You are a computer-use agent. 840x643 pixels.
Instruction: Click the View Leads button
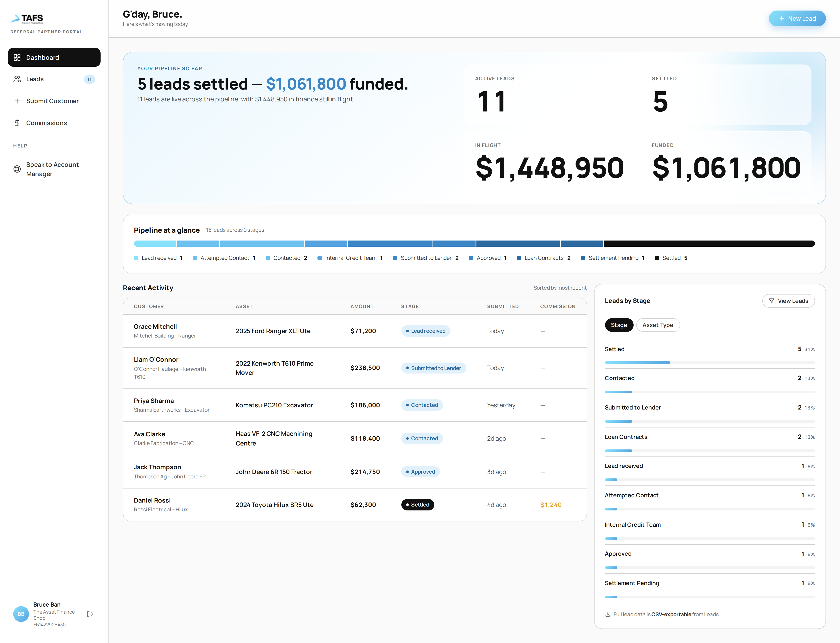point(788,301)
